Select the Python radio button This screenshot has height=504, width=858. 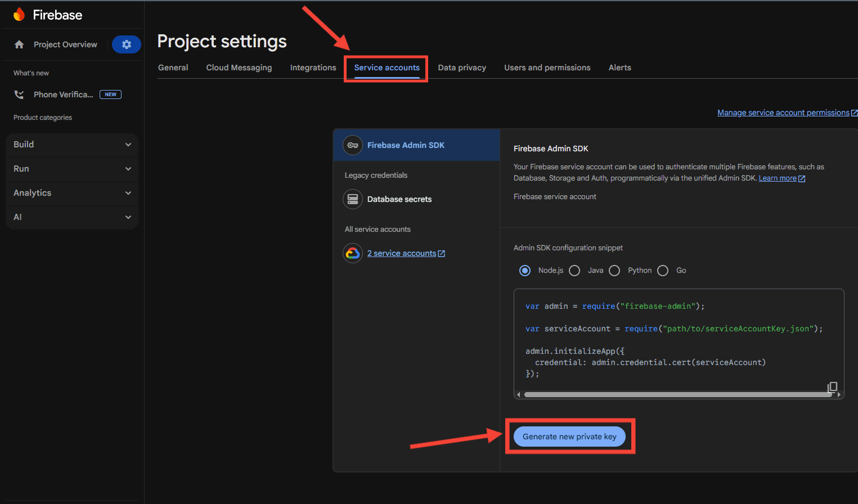click(614, 271)
